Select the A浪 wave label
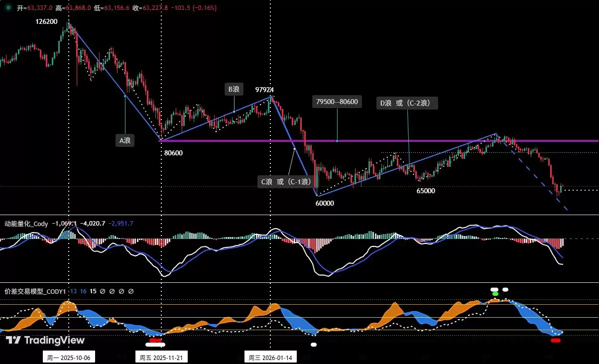The width and height of the screenshot is (599, 364). click(124, 141)
